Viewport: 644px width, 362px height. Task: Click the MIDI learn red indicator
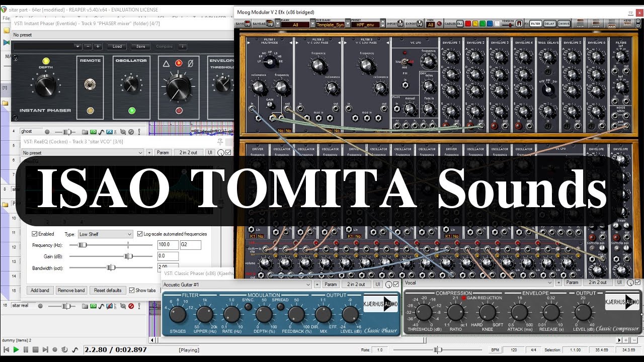point(439,24)
